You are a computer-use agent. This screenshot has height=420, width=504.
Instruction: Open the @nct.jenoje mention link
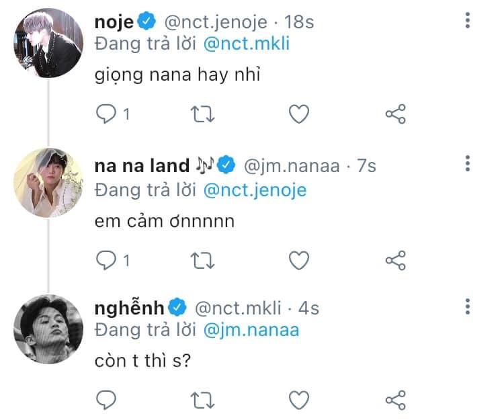254,190
